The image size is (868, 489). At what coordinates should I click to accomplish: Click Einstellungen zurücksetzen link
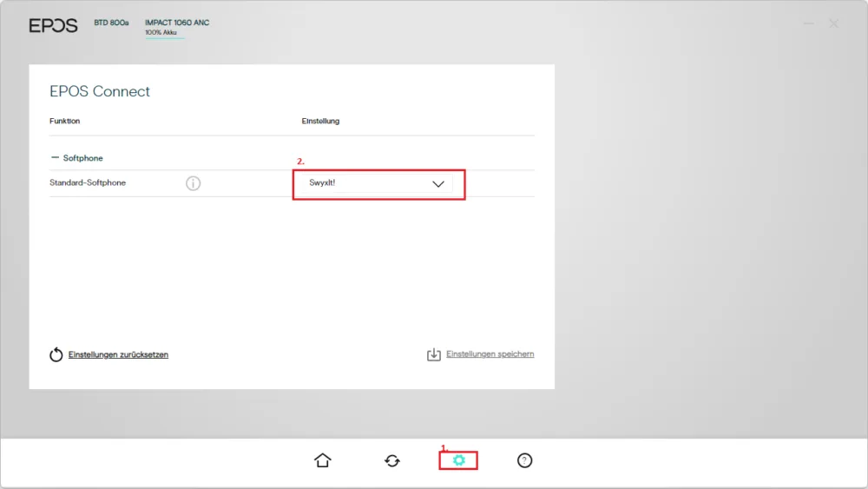click(x=118, y=354)
